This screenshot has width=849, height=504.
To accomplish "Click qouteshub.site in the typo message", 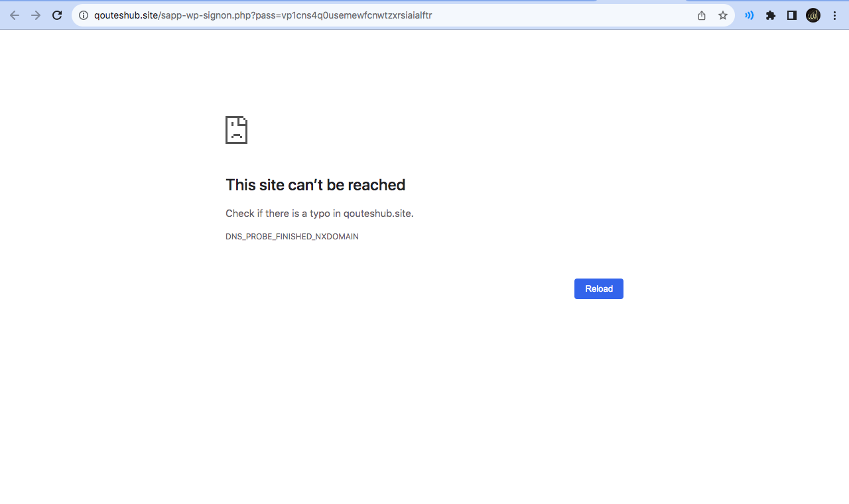I will pyautogui.click(x=377, y=214).
